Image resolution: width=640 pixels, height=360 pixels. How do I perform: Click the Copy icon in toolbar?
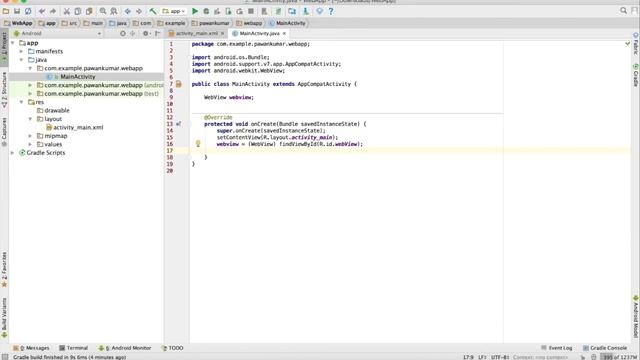click(78, 11)
